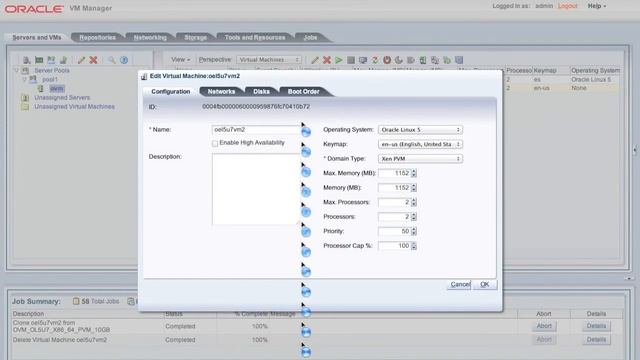Click the red X Delete icon above Server Pools tree
Viewport: 640px width, 360px height.
[x=93, y=60]
